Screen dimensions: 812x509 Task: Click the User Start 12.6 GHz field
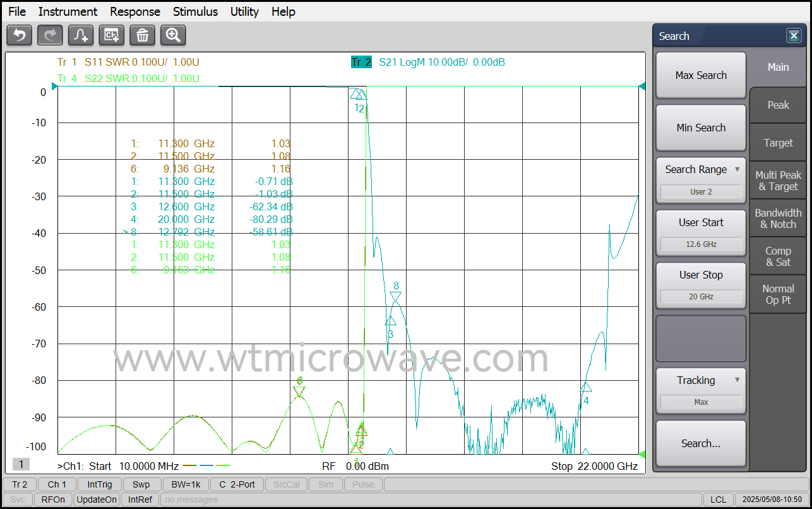pyautogui.click(x=701, y=244)
